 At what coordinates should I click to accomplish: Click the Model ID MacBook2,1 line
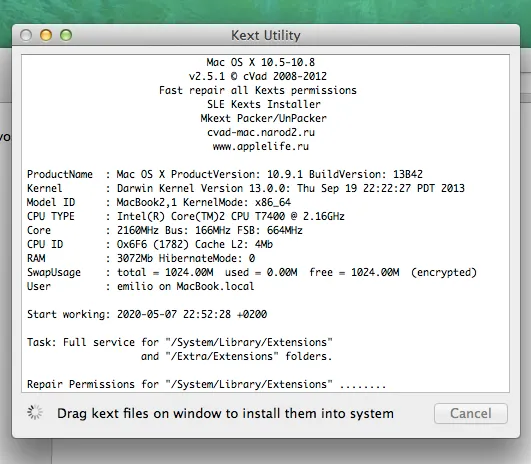tap(159, 202)
